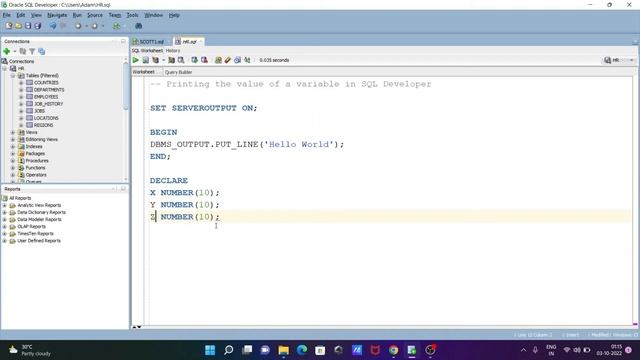The height and width of the screenshot is (360, 640).
Task: Select the Worksheet tab
Action: pos(144,72)
